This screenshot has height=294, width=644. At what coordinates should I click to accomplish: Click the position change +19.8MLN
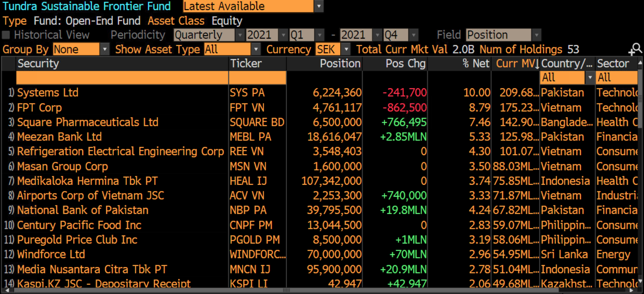click(403, 210)
